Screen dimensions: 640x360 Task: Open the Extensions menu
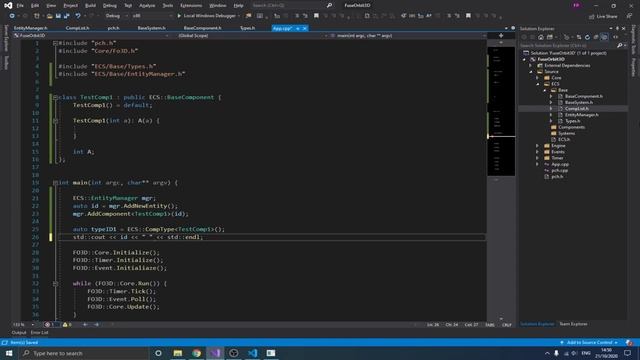pyautogui.click(x=191, y=5)
